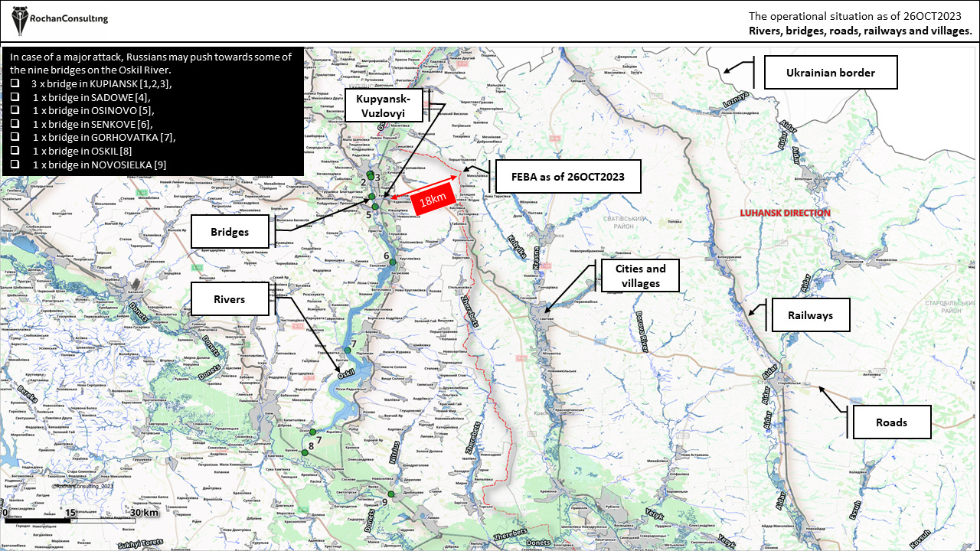Click the green bridge marker numbered 5

pos(375,206)
